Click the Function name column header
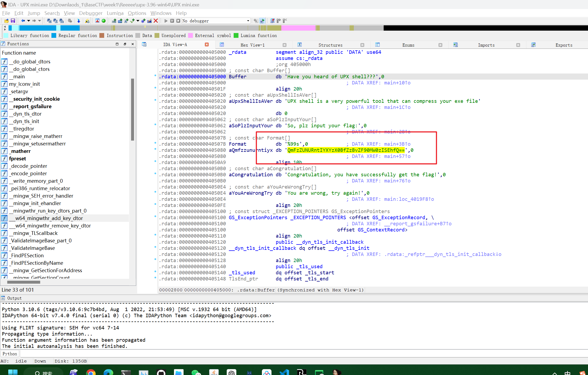 [x=65, y=53]
